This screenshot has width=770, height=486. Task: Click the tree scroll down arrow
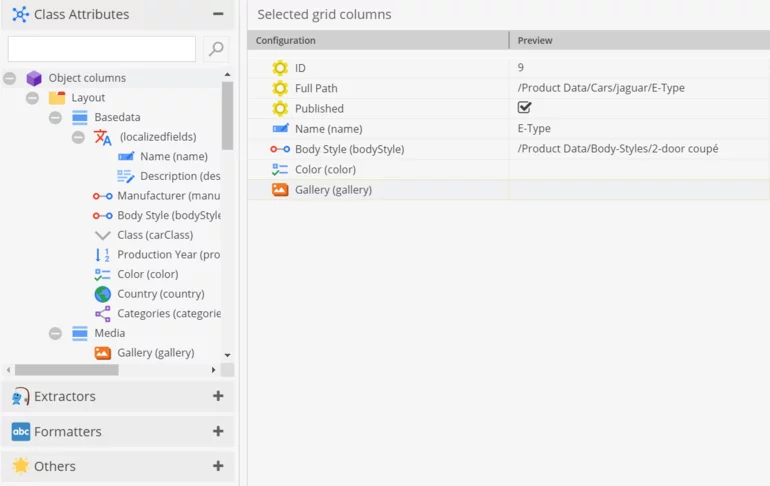click(227, 355)
